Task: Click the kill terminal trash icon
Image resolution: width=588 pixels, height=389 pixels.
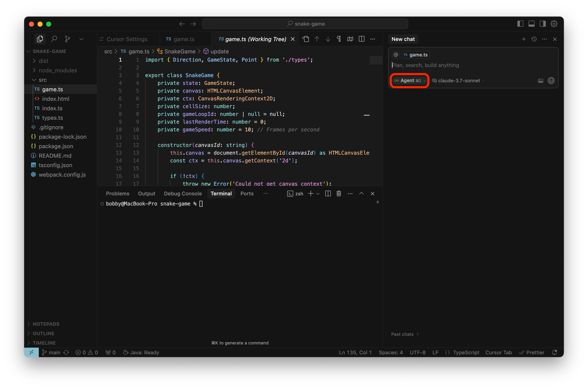Action: 339,193
